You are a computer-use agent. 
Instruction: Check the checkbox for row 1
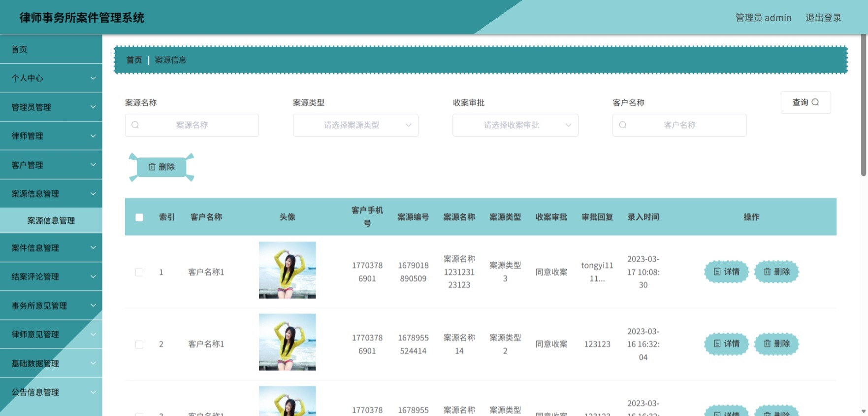tap(139, 272)
